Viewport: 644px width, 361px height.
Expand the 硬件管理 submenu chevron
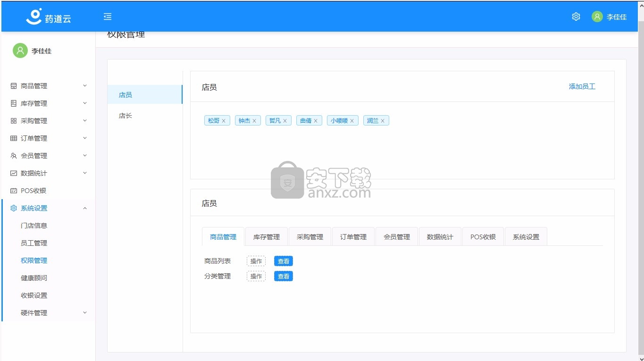(85, 312)
